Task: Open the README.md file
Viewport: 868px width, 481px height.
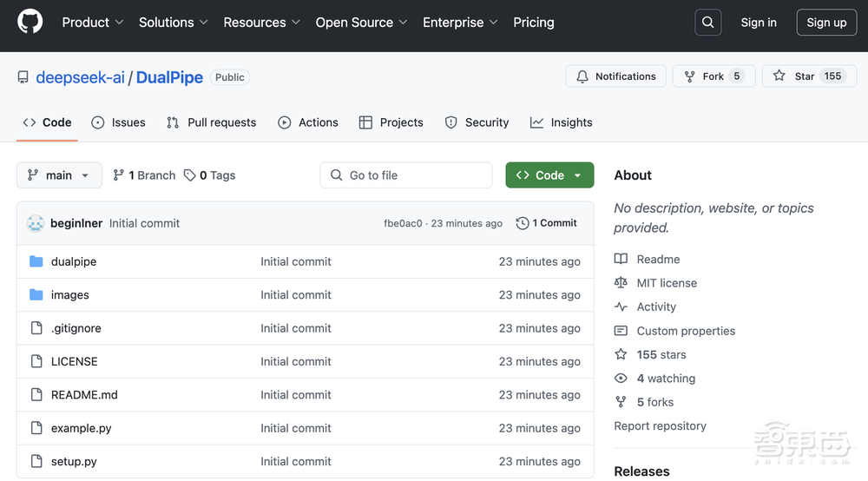Action: pyautogui.click(x=84, y=395)
